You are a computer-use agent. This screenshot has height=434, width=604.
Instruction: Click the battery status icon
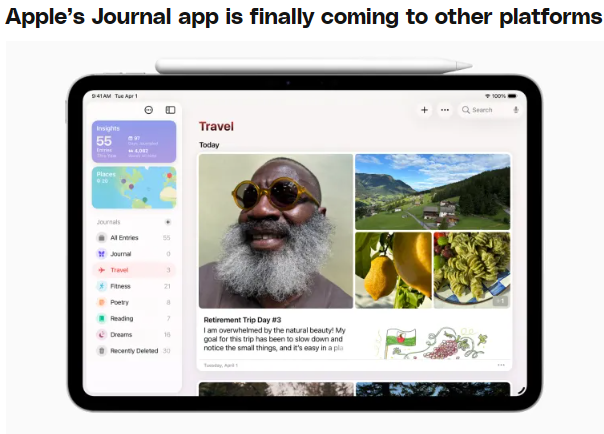tap(512, 96)
